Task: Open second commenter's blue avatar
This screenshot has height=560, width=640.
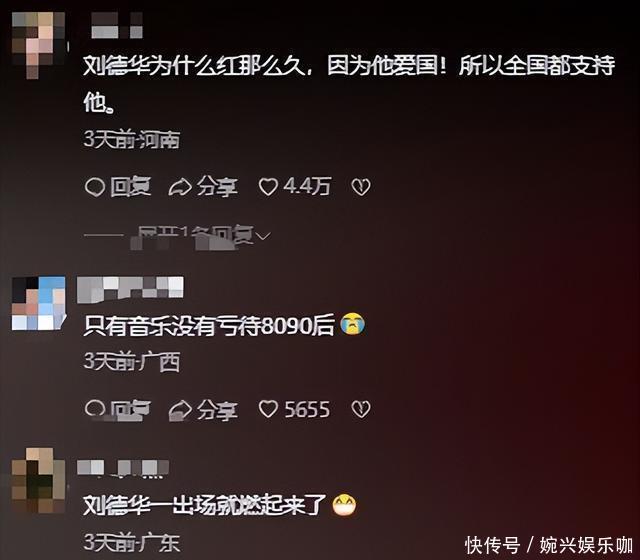Action: [x=38, y=303]
